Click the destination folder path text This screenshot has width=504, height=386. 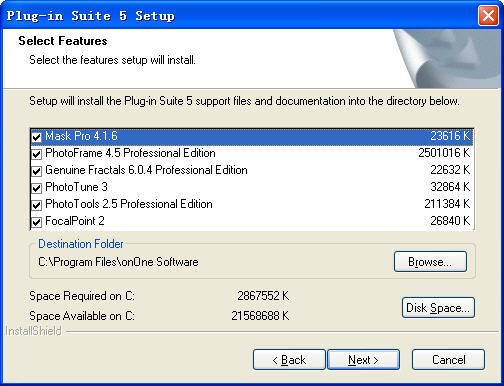pyautogui.click(x=118, y=262)
